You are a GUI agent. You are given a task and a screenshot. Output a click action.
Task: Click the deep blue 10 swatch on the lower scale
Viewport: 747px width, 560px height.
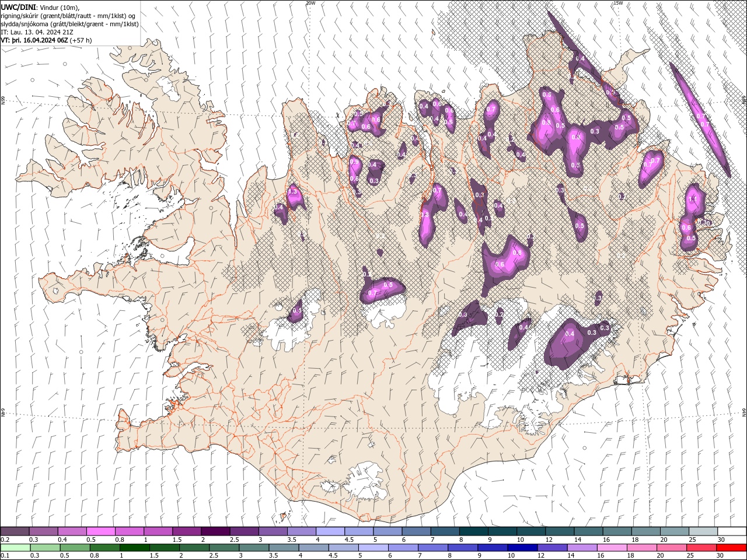point(522,548)
